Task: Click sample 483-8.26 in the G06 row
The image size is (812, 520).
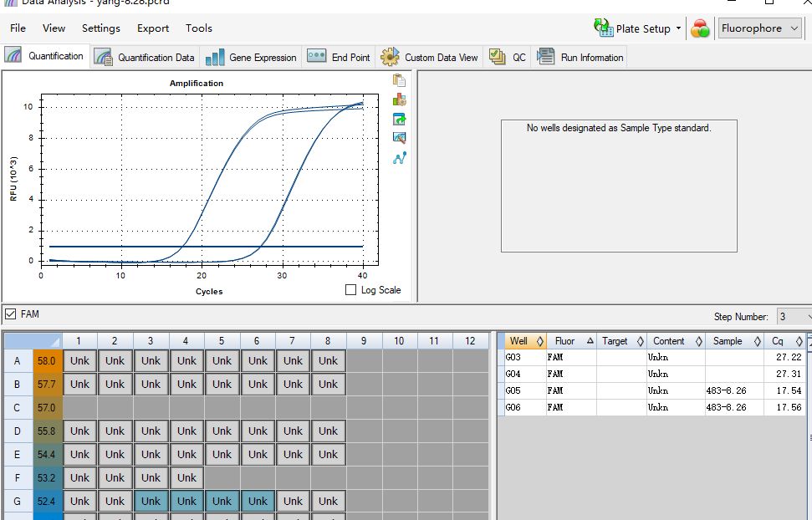Action: coord(726,407)
